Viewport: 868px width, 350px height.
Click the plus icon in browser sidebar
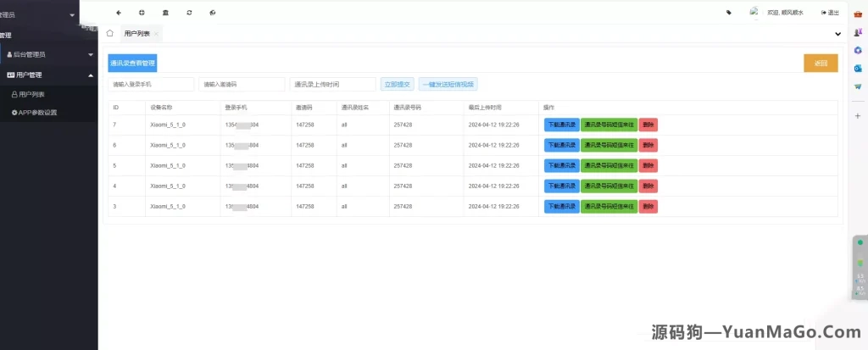tap(858, 116)
